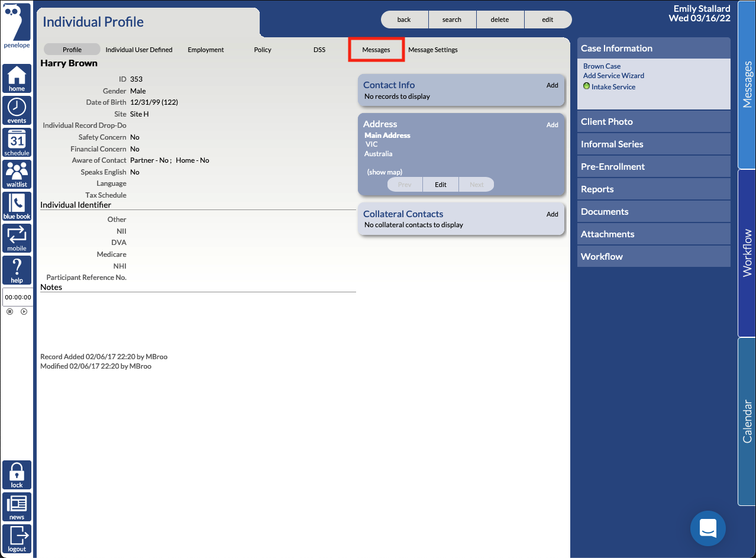Click the delete button
The height and width of the screenshot is (558, 756).
500,20
